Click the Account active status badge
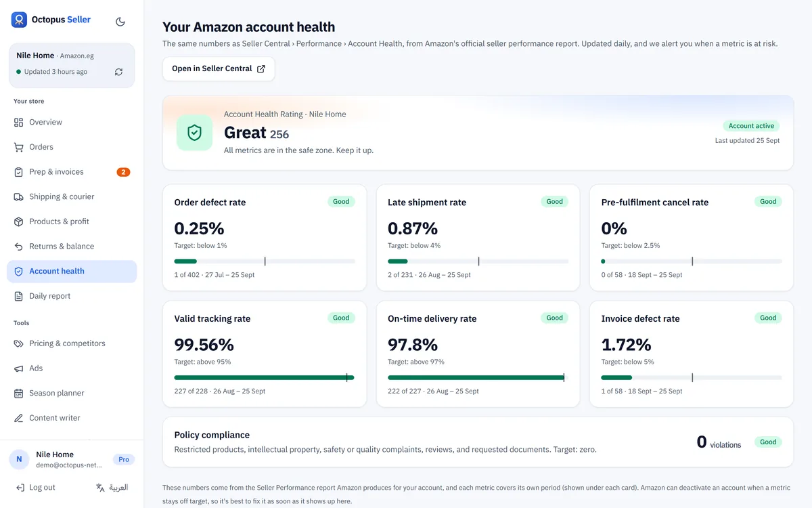 pyautogui.click(x=751, y=126)
